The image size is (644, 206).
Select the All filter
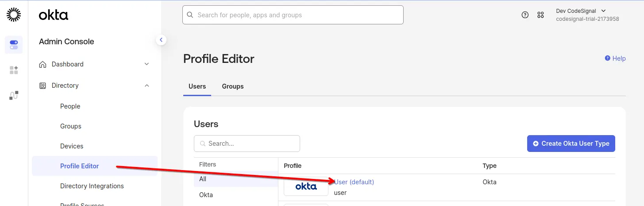236,179
